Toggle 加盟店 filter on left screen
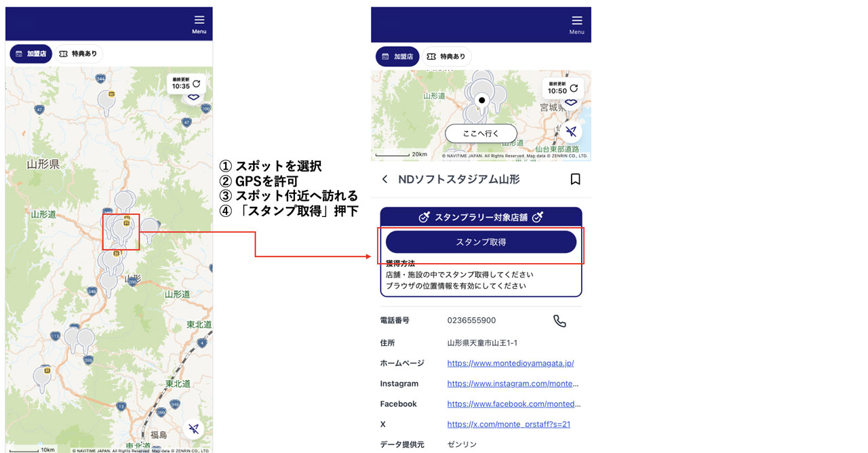868x453 pixels. [x=31, y=54]
